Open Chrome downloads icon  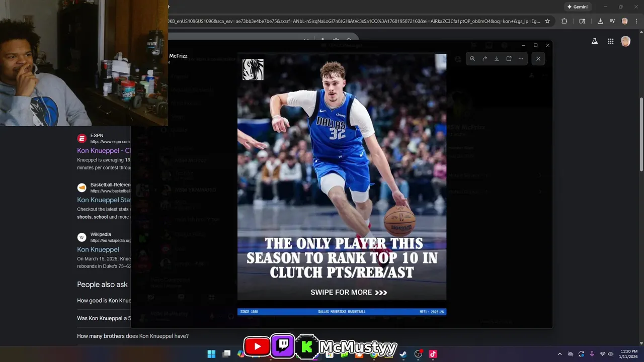[600, 21]
